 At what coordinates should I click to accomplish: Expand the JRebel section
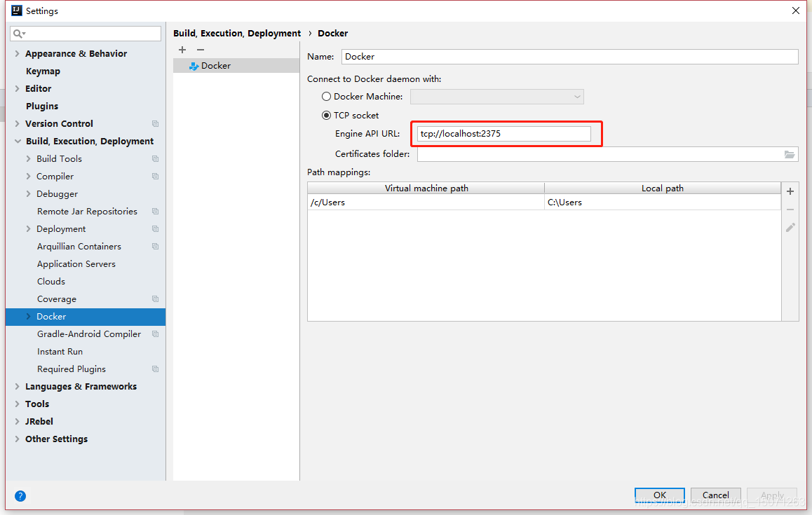[17, 421]
